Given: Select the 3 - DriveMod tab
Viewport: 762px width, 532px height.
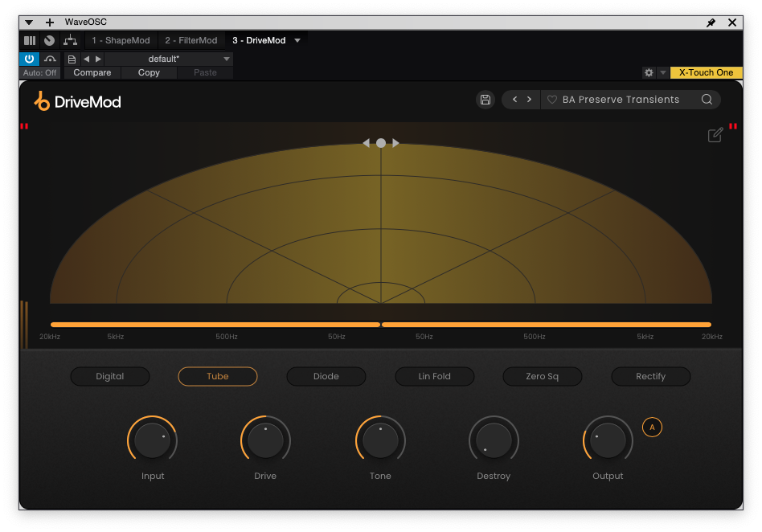Looking at the screenshot, I should pyautogui.click(x=259, y=40).
